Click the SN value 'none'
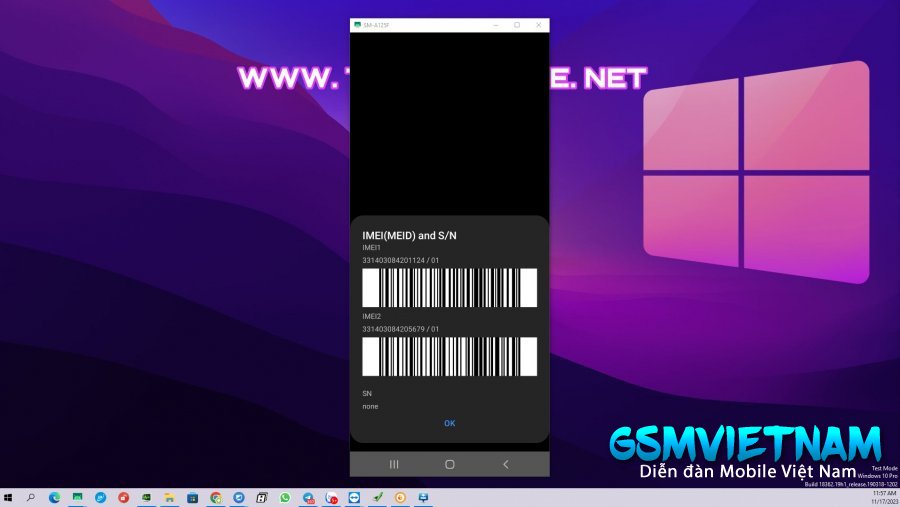This screenshot has height=507, width=900. pyautogui.click(x=370, y=407)
